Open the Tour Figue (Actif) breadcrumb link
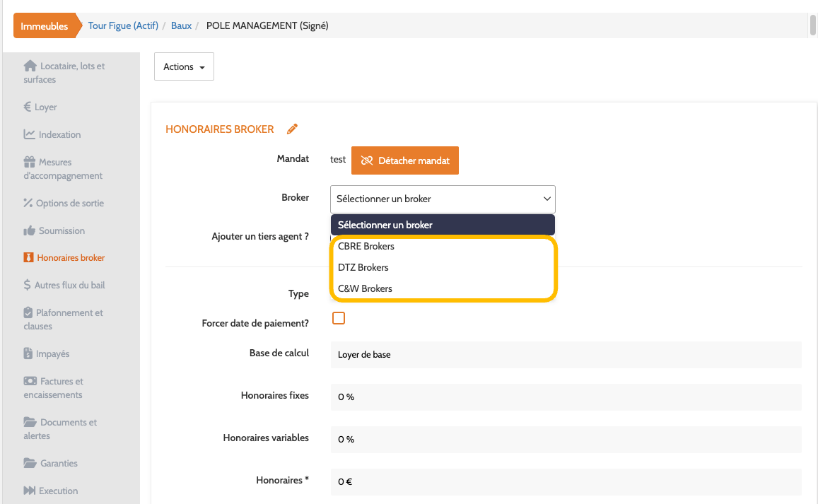Image resolution: width=818 pixels, height=504 pixels. (122, 25)
